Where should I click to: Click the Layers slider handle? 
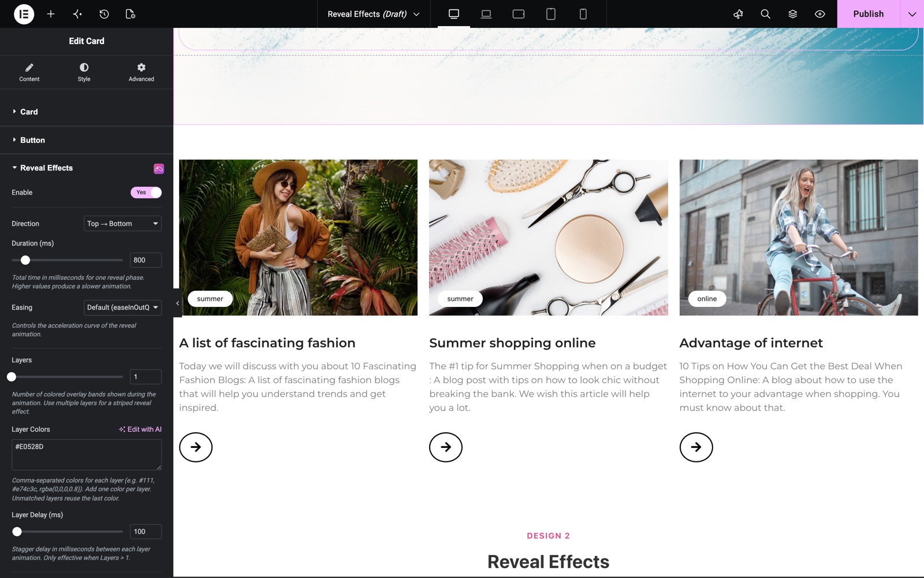tap(12, 377)
